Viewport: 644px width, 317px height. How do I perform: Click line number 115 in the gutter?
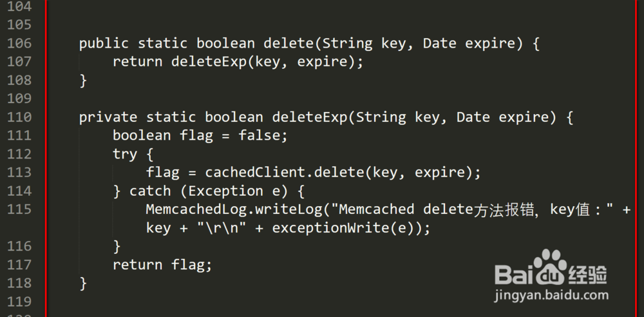tap(19, 209)
